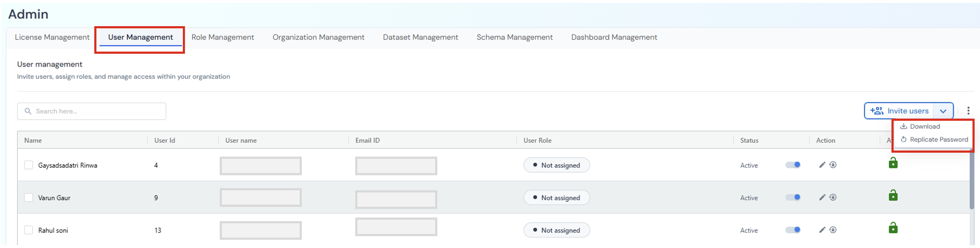The width and height of the screenshot is (980, 248).
Task: Expand the Invite users dropdown arrow
Action: [x=943, y=111]
